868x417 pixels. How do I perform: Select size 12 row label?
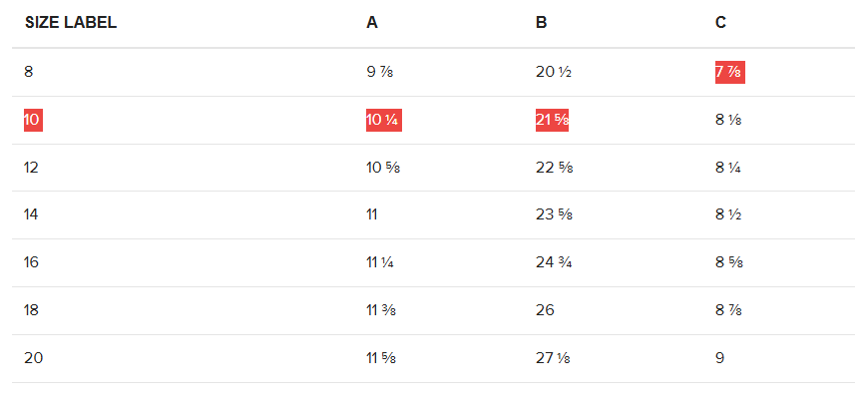[x=31, y=168]
